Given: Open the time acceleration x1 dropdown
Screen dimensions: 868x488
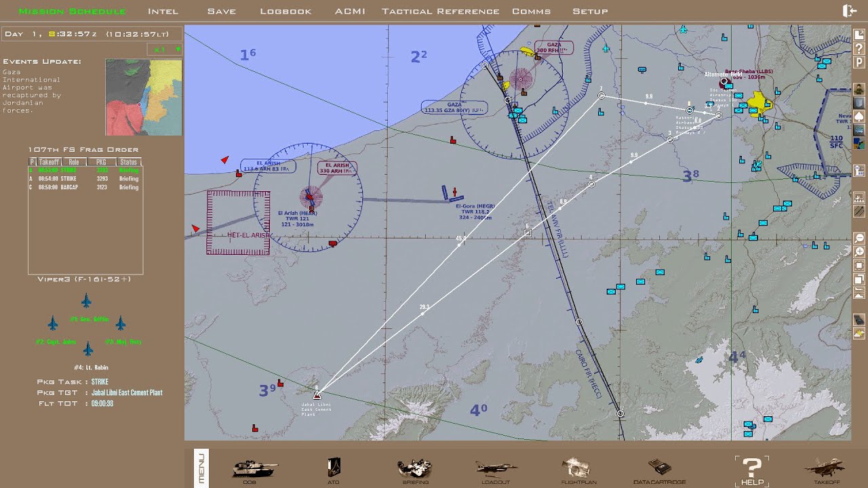Looking at the screenshot, I should (165, 49).
